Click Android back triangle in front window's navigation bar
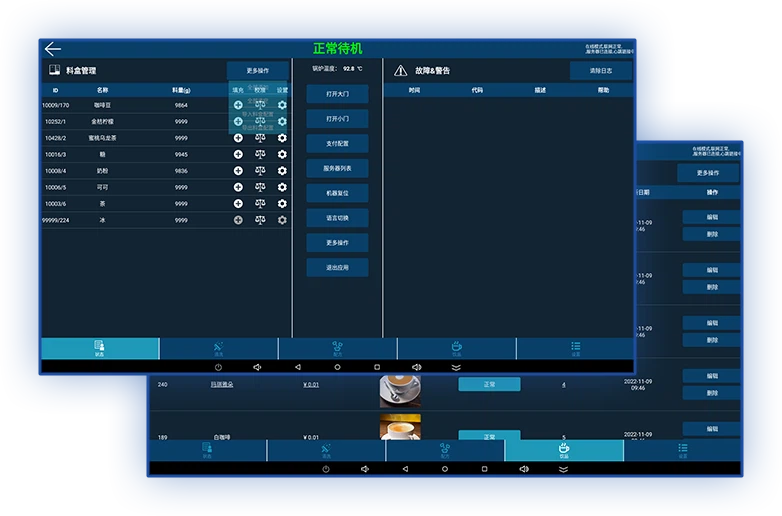Screen dimensions: 782x516 click(298, 367)
